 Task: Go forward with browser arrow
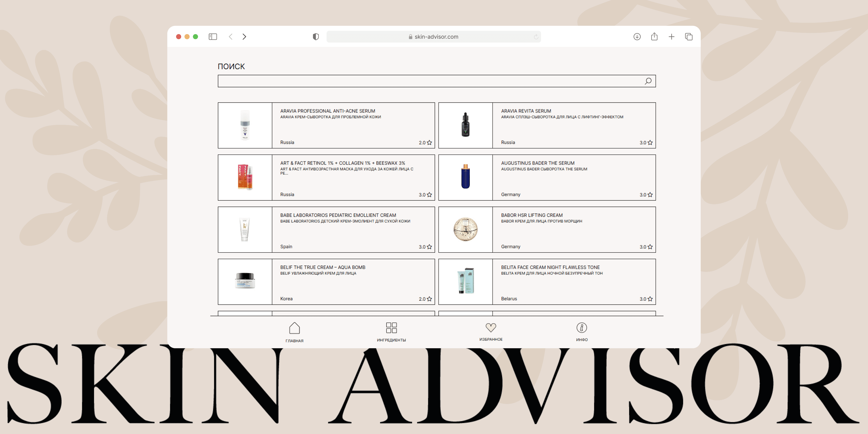[x=244, y=37]
